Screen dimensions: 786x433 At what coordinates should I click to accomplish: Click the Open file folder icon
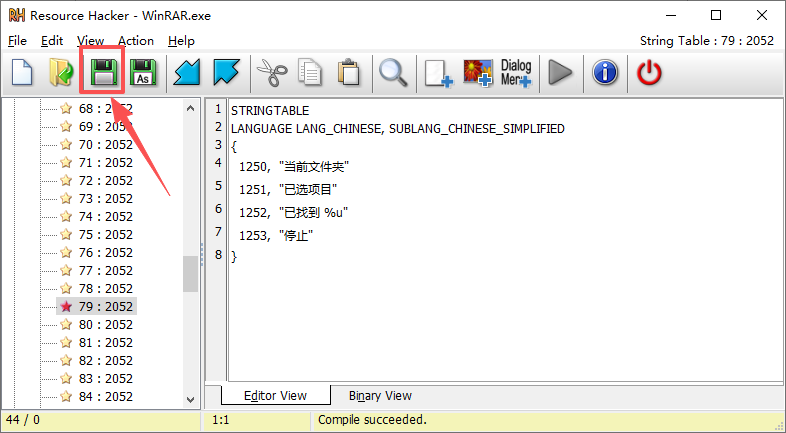coord(61,73)
